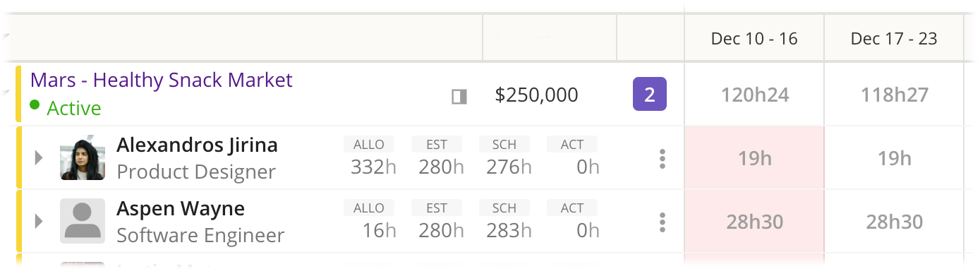Click the purple badge showing 2
This screenshot has height=269, width=980.
point(649,95)
